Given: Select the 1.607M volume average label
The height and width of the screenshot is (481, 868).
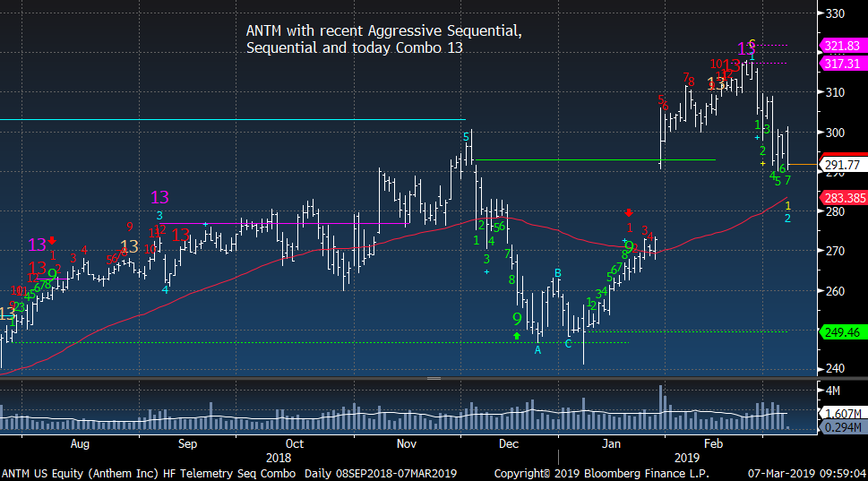Looking at the screenshot, I should pos(844,414).
